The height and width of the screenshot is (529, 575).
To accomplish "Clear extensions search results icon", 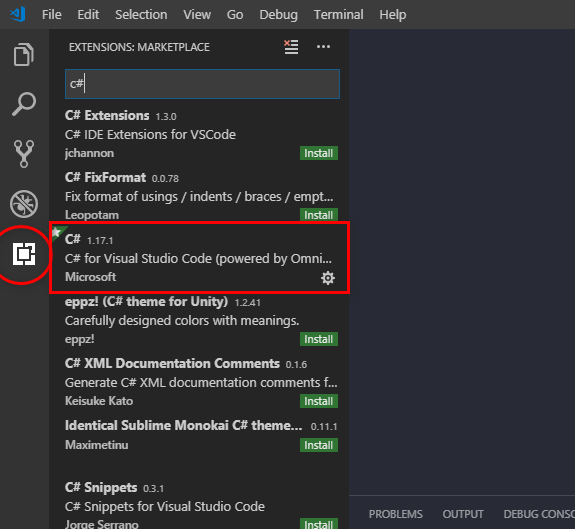I will [291, 47].
